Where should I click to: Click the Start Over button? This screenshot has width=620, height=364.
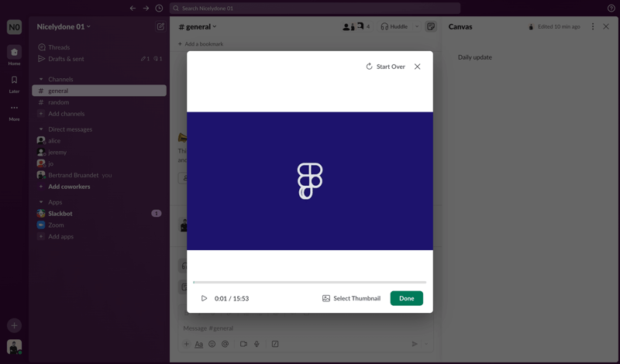[385, 67]
